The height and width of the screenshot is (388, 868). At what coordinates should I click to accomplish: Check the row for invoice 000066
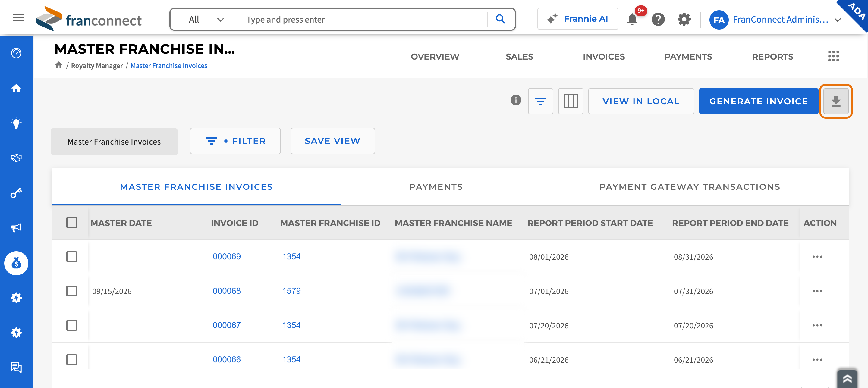click(x=71, y=360)
